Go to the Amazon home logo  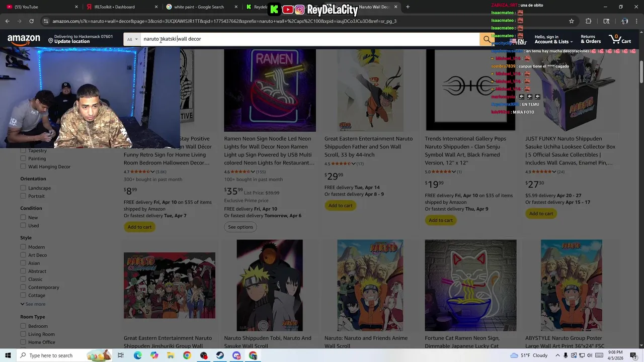pos(24,39)
